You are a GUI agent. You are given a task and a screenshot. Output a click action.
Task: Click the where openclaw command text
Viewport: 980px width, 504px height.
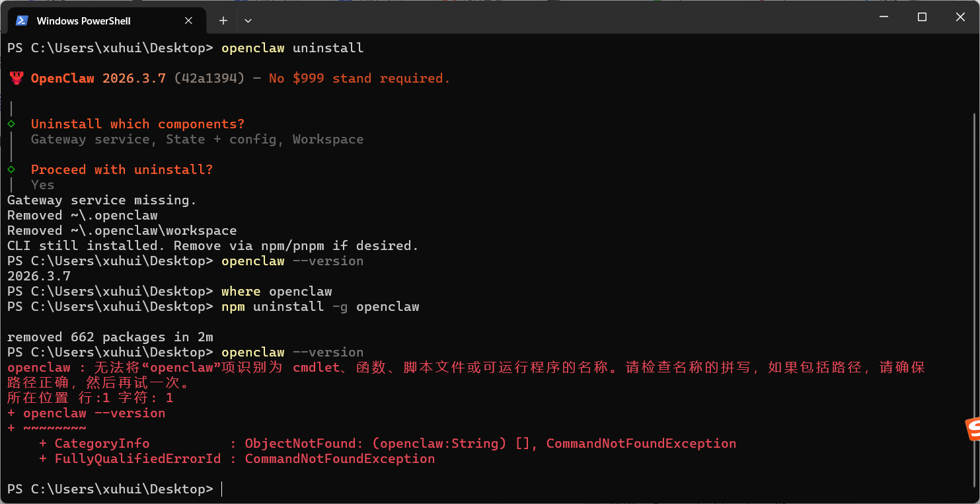pyautogui.click(x=276, y=292)
